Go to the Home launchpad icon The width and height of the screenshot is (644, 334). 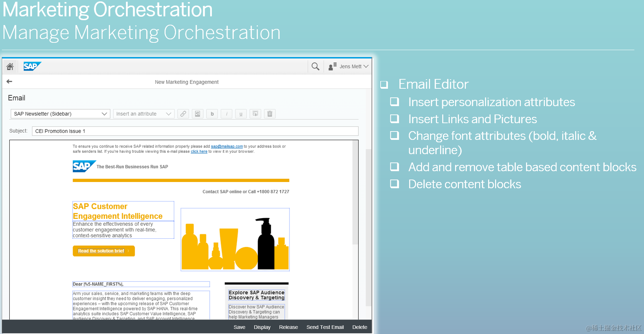pos(10,66)
